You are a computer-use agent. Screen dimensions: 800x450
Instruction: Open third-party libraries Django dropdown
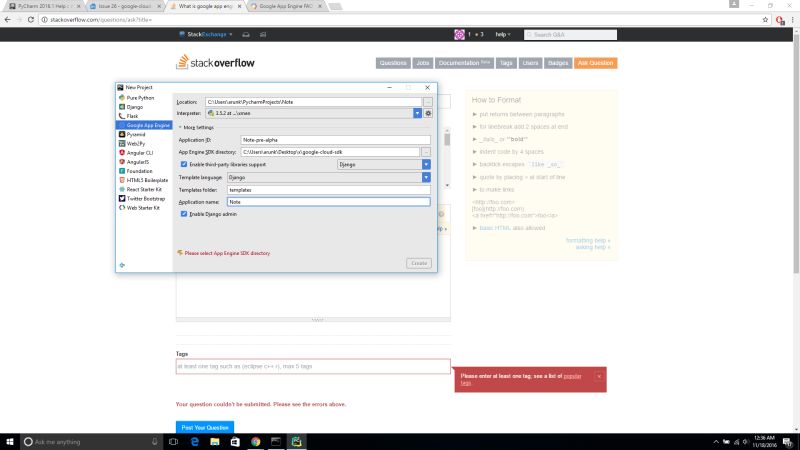[426, 165]
